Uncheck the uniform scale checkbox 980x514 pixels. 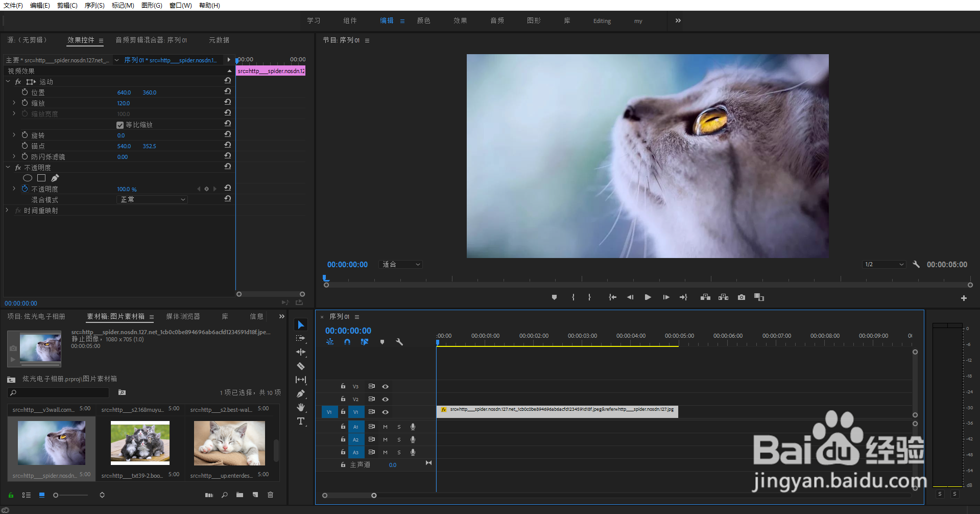[x=120, y=125]
